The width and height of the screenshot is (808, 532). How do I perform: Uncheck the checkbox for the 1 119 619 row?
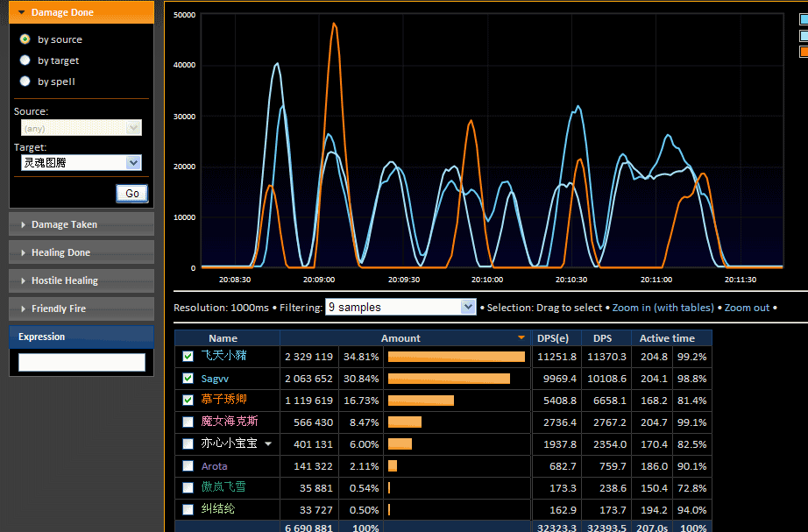click(x=188, y=400)
